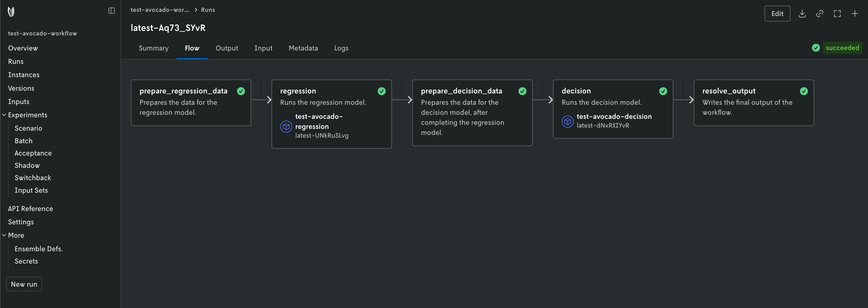Select the prepare_decision_data step card
Screen dimensions: 868x308
pos(472,113)
